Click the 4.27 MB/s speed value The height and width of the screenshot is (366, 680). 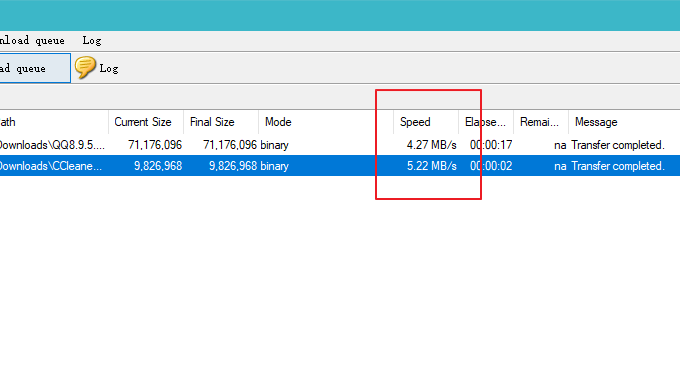coord(432,145)
